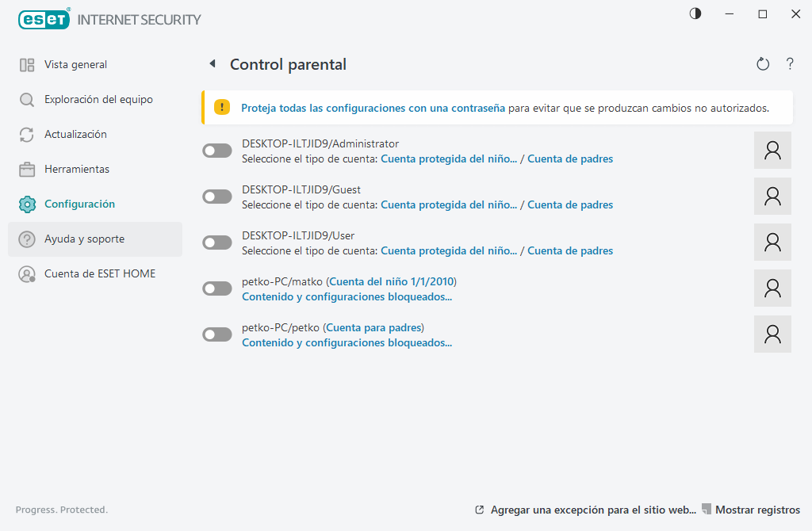
Task: Toggle the dark contrast mode icon
Action: pos(695,13)
